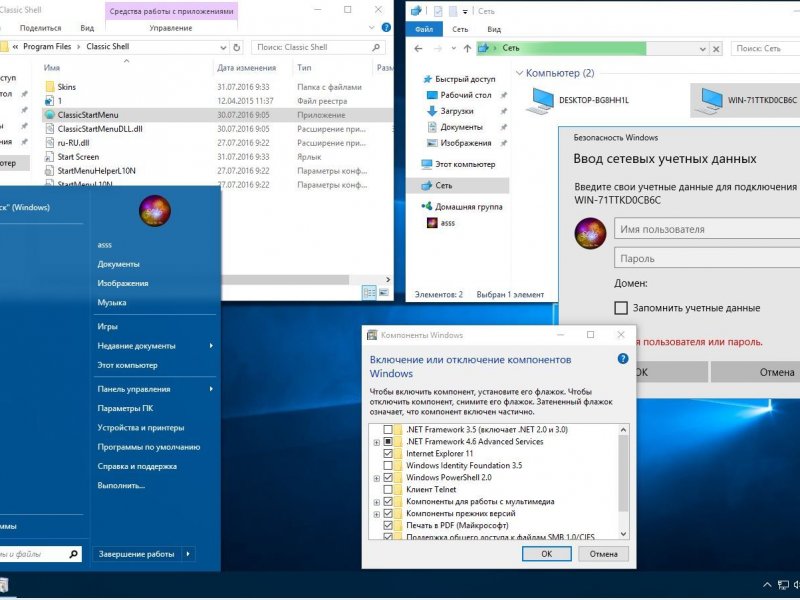Click the Properties icon in Network quick access toolbar
The height and width of the screenshot is (600, 800).
[438, 11]
